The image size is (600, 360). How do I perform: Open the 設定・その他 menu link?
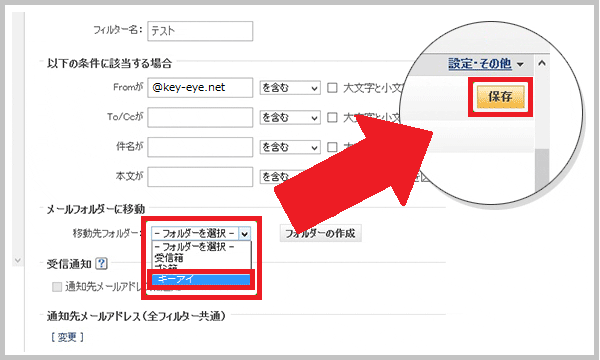pyautogui.click(x=480, y=64)
